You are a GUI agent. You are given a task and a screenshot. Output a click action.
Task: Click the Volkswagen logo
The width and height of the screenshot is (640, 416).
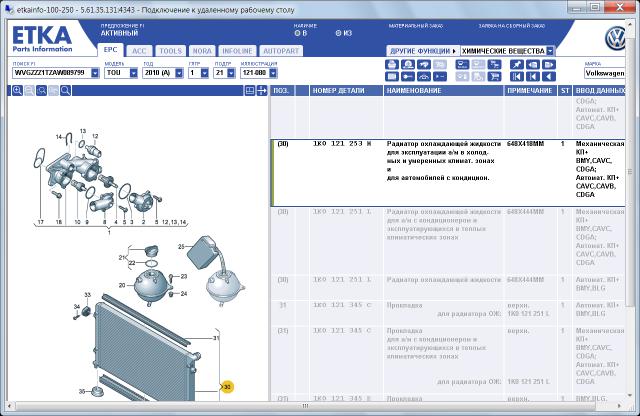(616, 38)
